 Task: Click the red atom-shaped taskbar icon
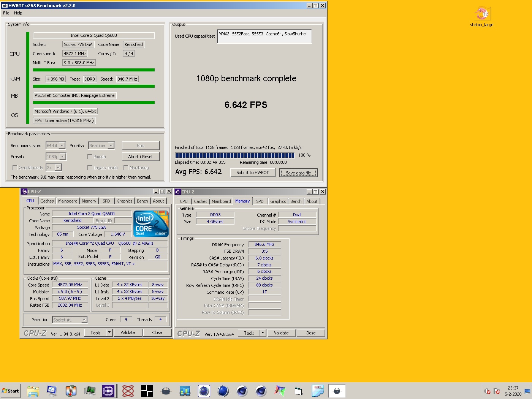point(128,391)
